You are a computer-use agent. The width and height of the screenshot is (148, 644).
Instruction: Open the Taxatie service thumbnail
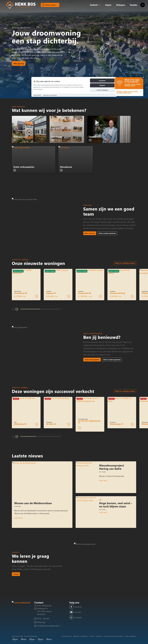pyautogui.click(x=109, y=129)
